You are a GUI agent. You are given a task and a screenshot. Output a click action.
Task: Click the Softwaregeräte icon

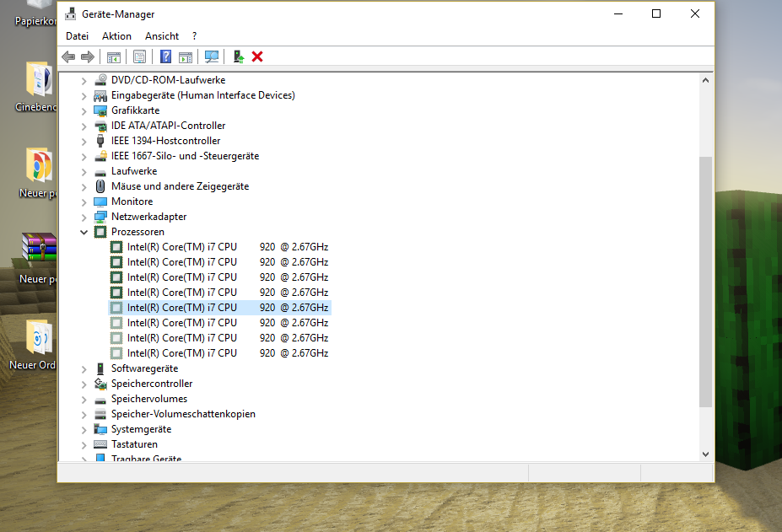click(100, 368)
